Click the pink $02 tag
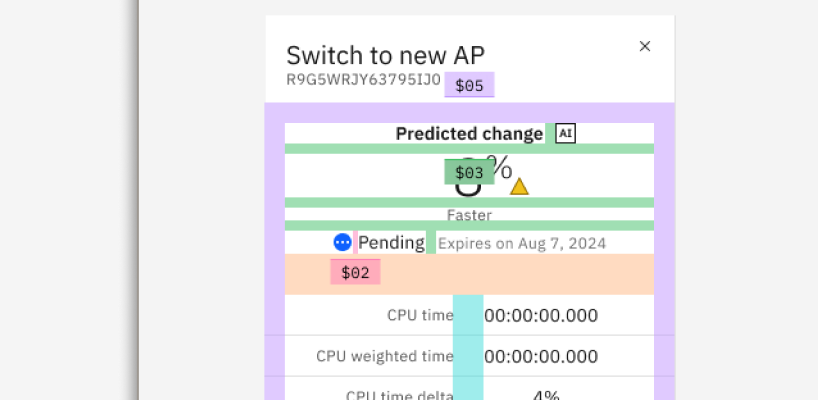The width and height of the screenshot is (818, 400). (x=355, y=272)
